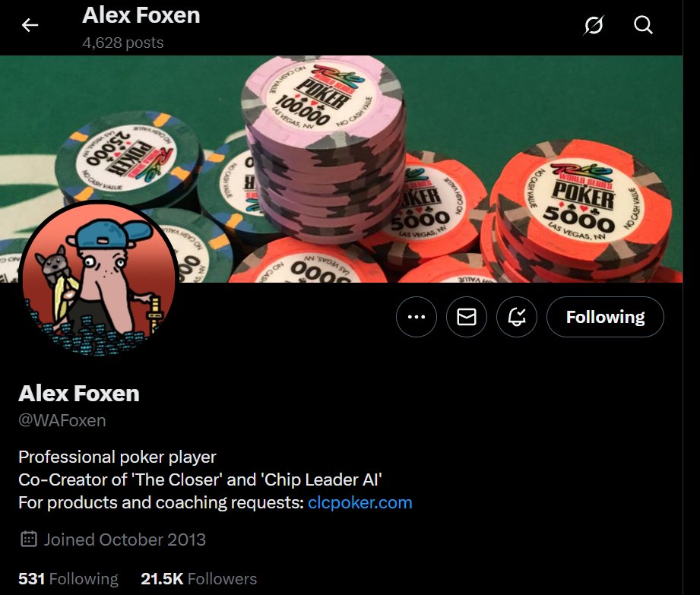Click the 4,628 posts count
The height and width of the screenshot is (595, 700).
(x=123, y=43)
